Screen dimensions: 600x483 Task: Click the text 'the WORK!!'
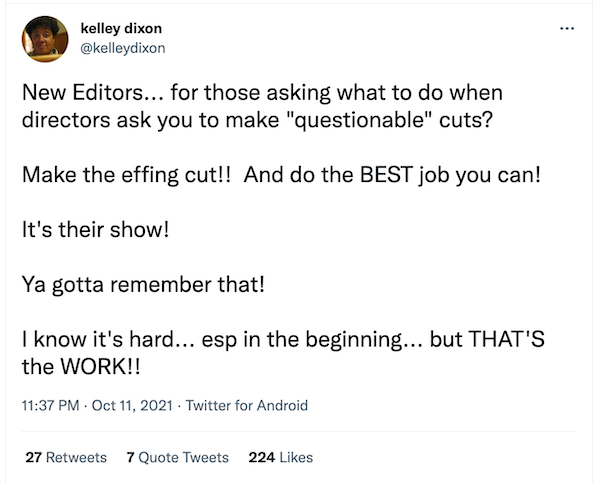(x=81, y=367)
